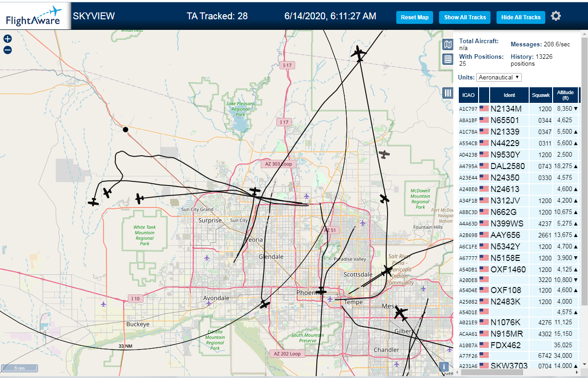This screenshot has height=378, width=588.
Task: Toggle the grid icon beside the map
Action: point(448,59)
